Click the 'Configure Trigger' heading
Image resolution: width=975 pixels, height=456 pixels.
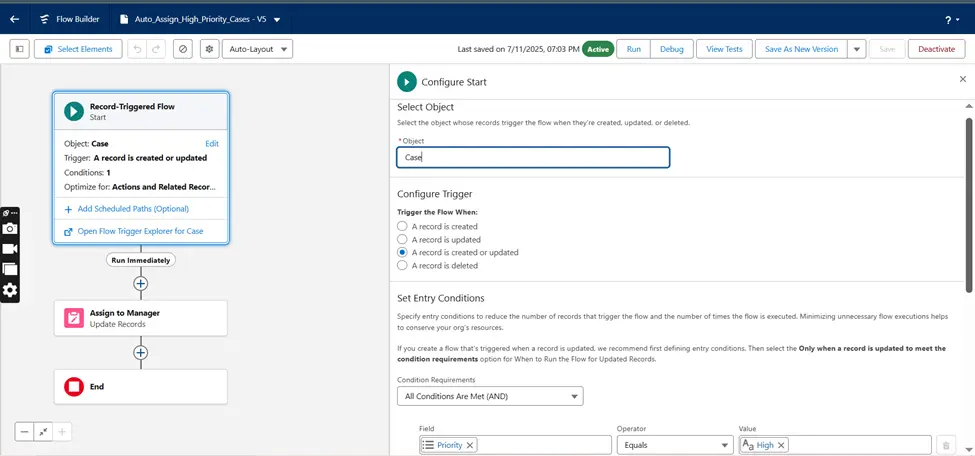tap(435, 193)
